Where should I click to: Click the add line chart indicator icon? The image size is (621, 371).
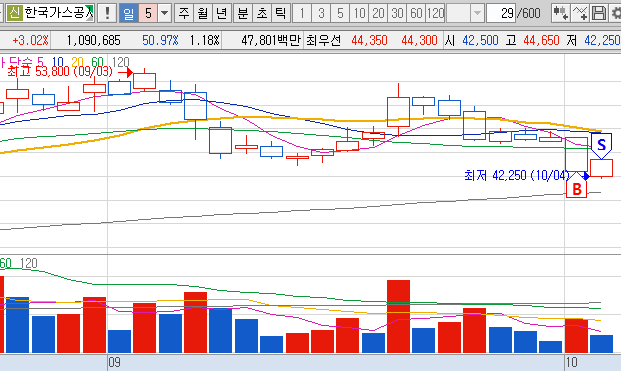tap(580, 13)
